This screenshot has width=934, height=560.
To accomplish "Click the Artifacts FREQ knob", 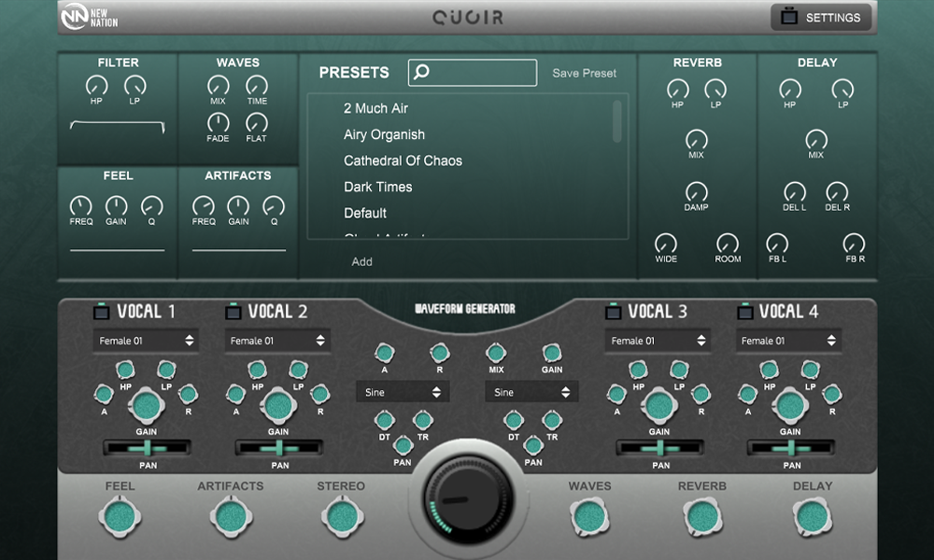I will [203, 206].
